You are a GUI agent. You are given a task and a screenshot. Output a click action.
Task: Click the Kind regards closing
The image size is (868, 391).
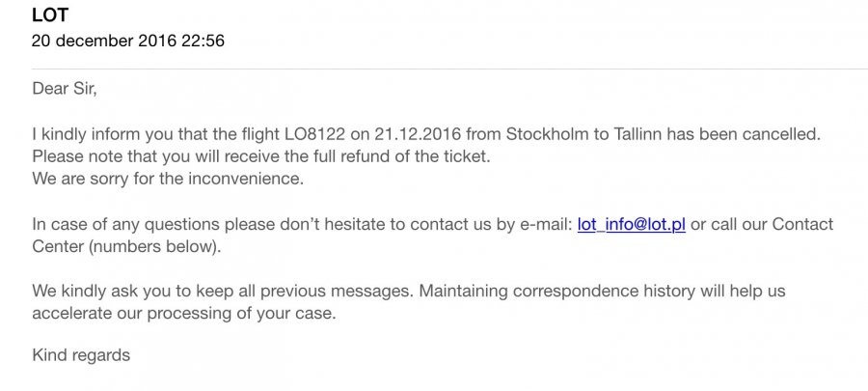(81, 355)
